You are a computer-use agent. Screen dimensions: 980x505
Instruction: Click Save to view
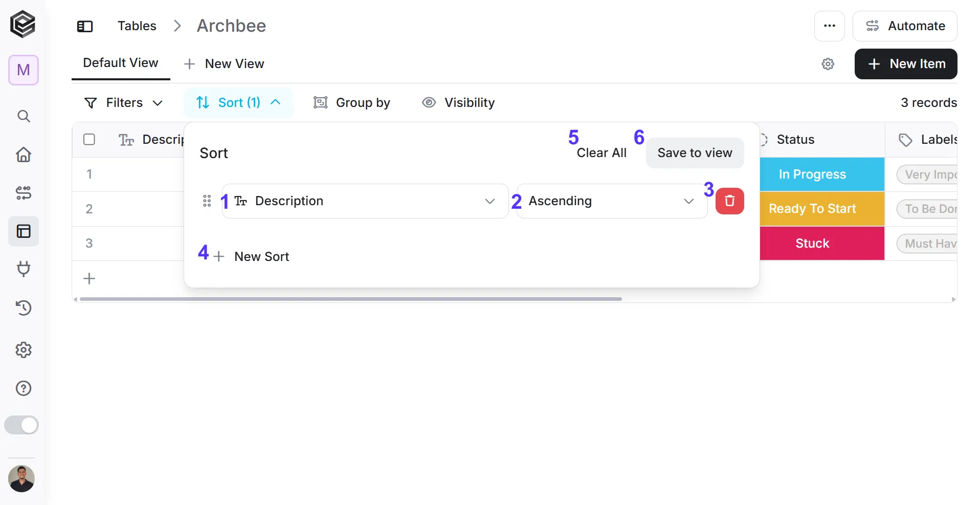695,153
